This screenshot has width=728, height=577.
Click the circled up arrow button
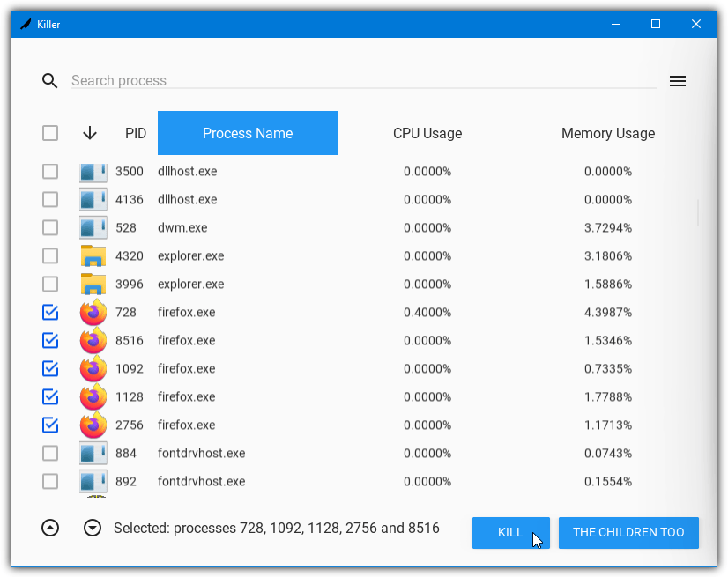(x=50, y=528)
